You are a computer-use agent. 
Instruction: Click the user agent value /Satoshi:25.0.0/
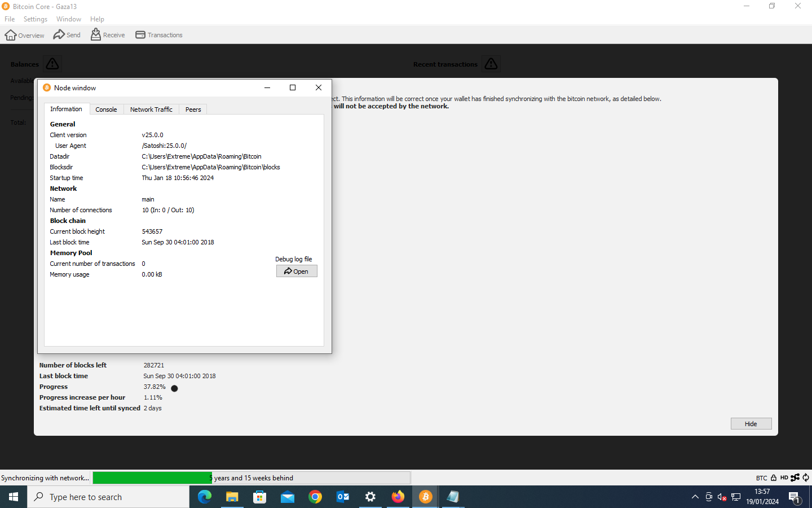tap(164, 146)
